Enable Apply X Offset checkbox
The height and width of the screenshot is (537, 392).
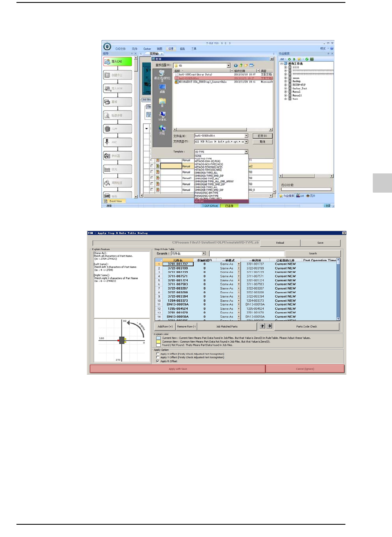[158, 354]
